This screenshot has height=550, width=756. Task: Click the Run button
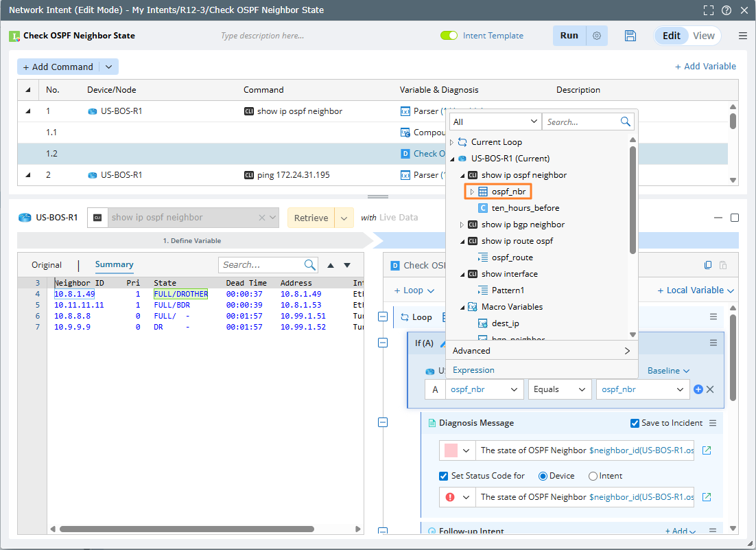pyautogui.click(x=569, y=36)
